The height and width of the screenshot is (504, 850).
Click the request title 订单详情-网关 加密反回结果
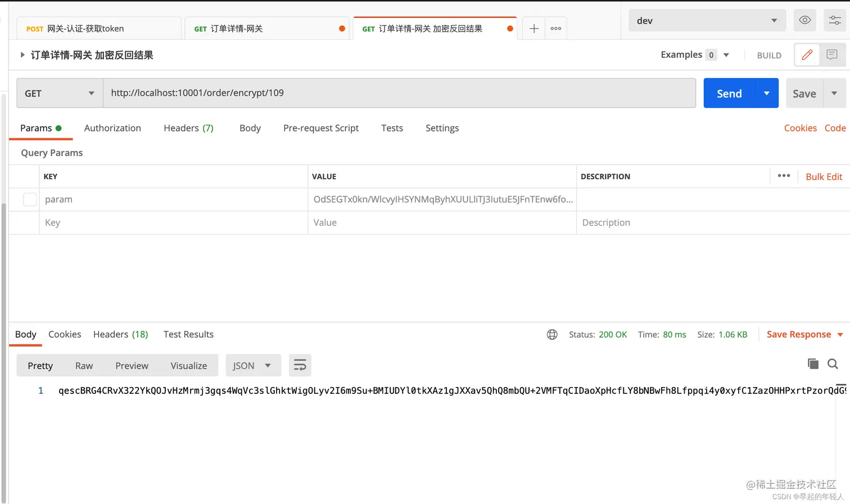[92, 55]
